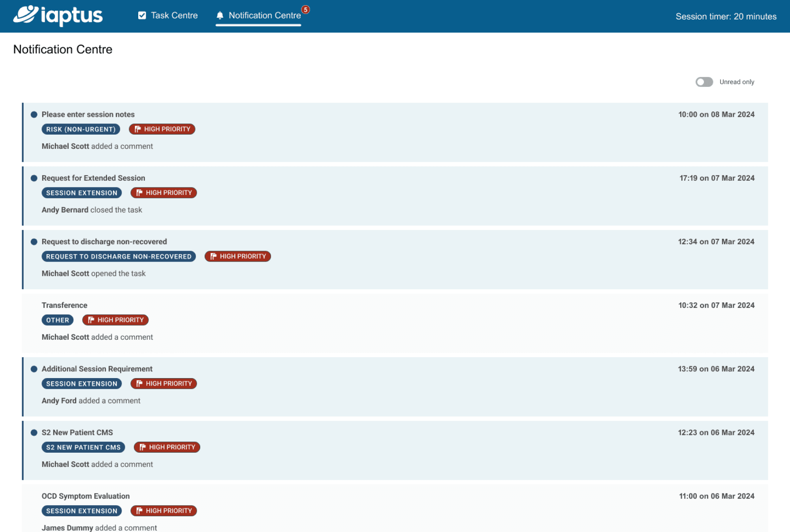Click SESSION EXTENSION tag on OCD Symptom Evaluation

pos(81,511)
